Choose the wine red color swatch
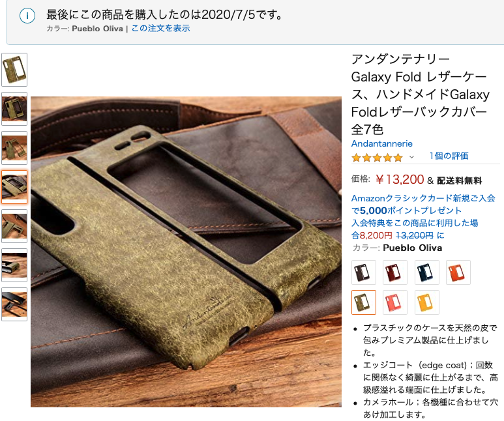Image resolution: width=504 pixels, height=421 pixels. (x=395, y=272)
